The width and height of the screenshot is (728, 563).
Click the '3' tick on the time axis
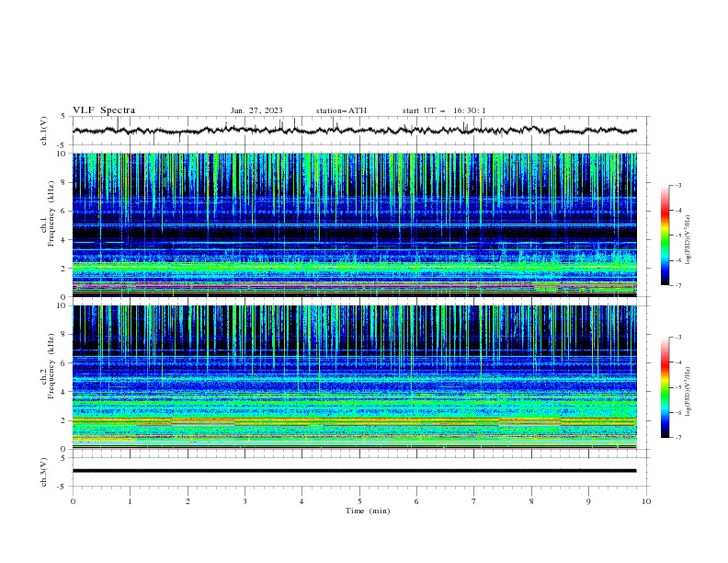pos(245,501)
